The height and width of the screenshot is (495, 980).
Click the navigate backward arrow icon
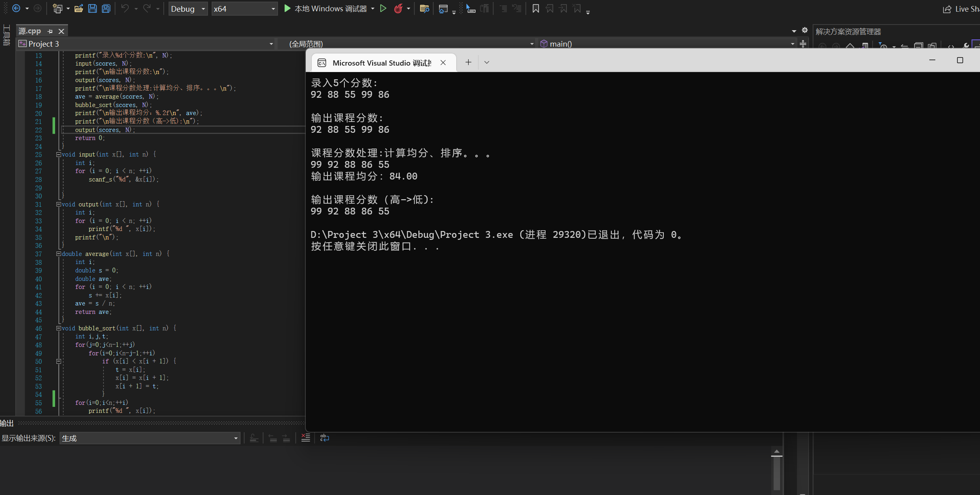point(16,8)
